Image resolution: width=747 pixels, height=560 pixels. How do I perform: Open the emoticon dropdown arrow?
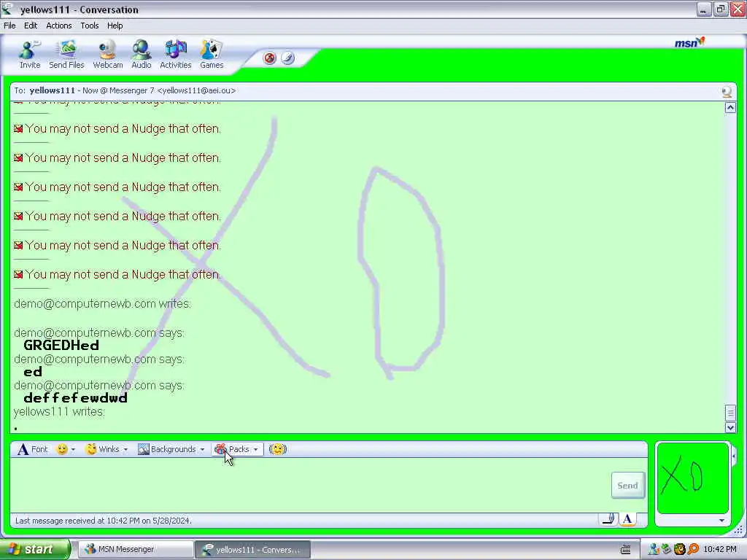tap(73, 449)
